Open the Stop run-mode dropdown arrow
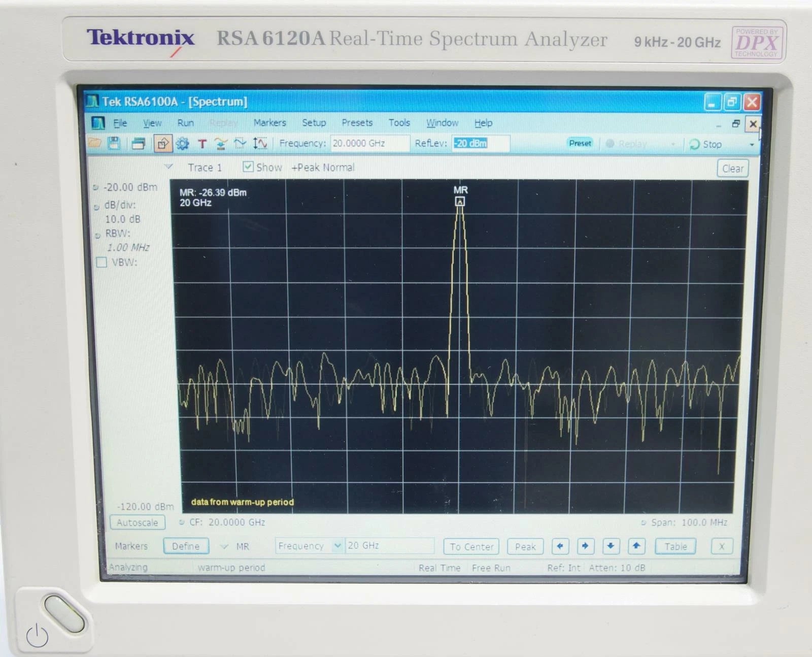This screenshot has height=657, width=812. pos(752,145)
